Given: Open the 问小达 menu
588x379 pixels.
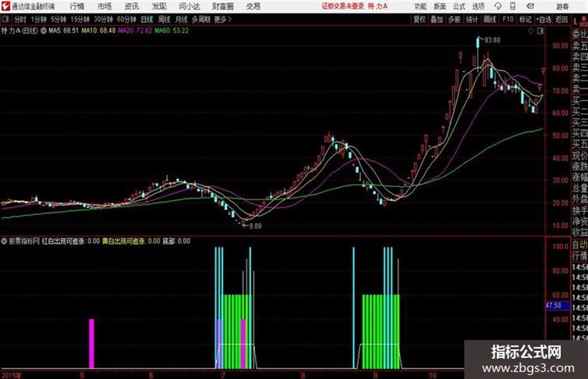Looking at the screenshot, I should point(189,6).
